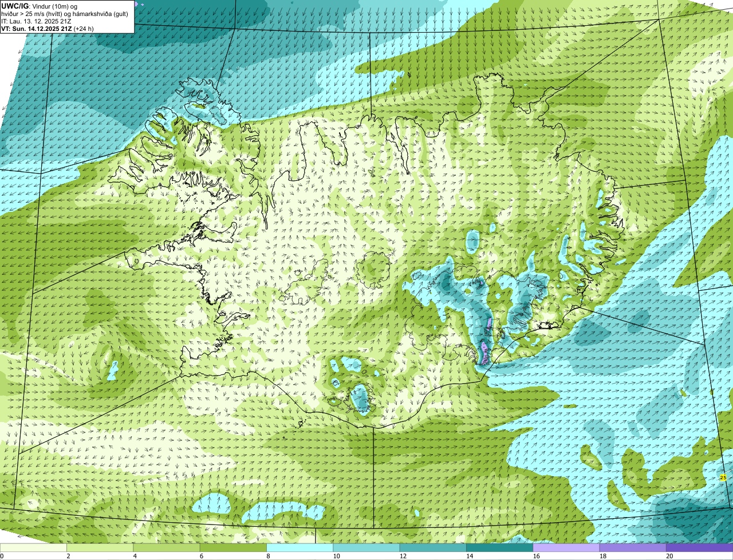The width and height of the screenshot is (733, 560).
Task: Click the 10–12 m/s turquoise legend swatch
Action: click(366, 547)
